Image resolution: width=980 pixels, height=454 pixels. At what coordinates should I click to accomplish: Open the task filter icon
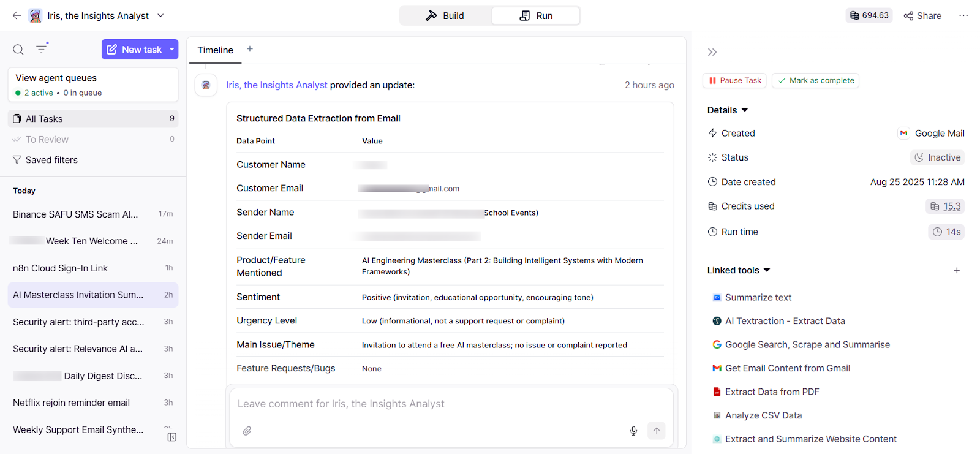(42, 48)
